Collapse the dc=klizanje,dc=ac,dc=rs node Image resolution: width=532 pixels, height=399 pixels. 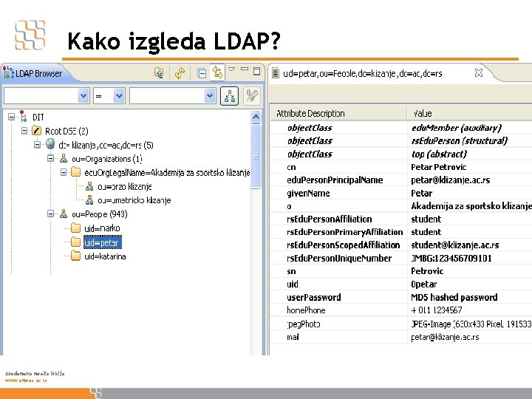coord(38,145)
